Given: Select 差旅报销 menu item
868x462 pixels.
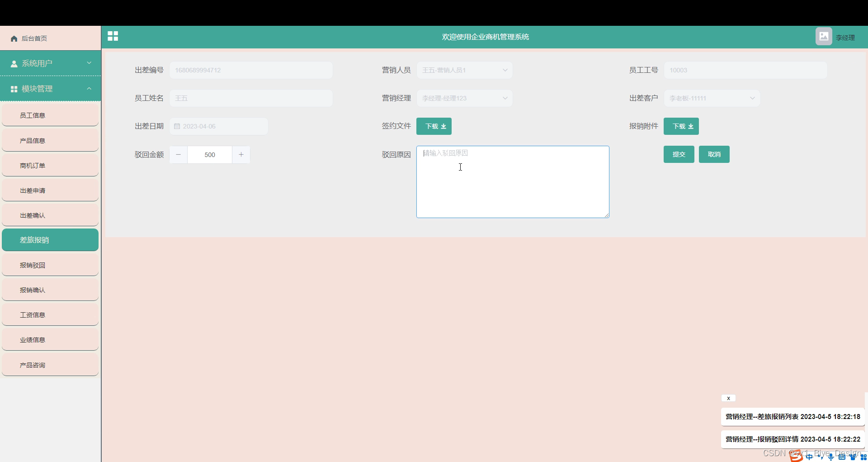Looking at the screenshot, I should [x=50, y=240].
